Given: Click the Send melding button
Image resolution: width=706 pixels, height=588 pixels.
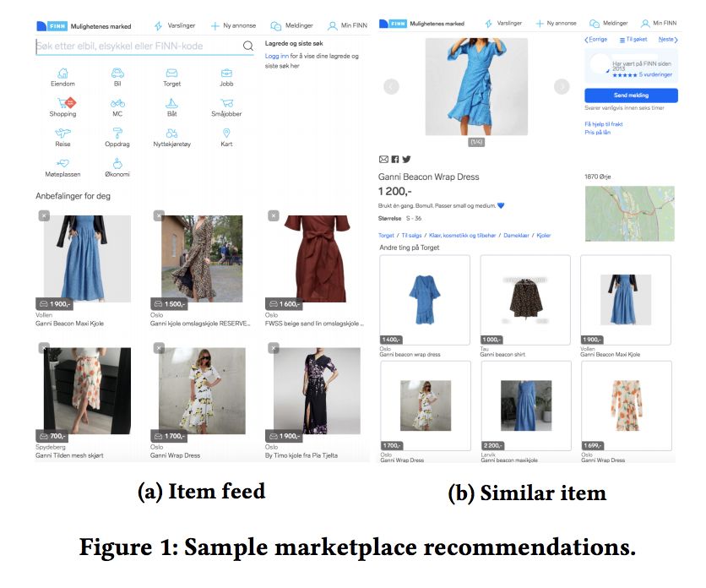Looking at the screenshot, I should pyautogui.click(x=631, y=95).
